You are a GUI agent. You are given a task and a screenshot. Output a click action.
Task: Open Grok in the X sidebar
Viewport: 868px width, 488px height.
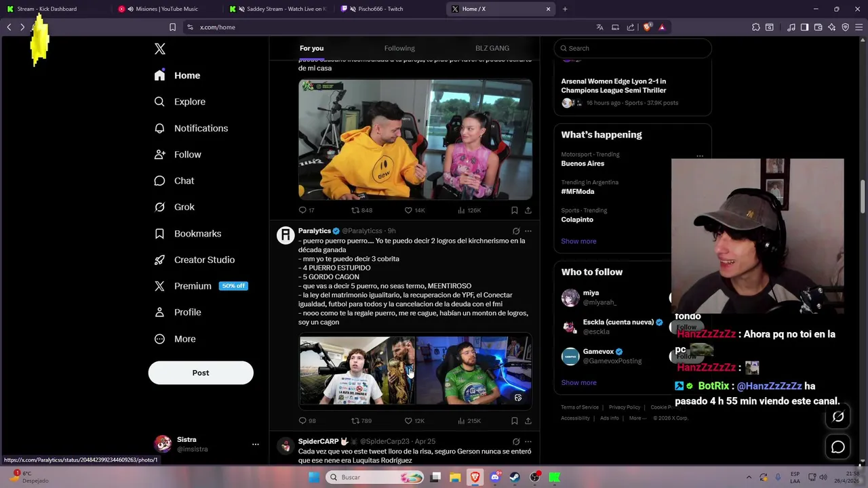pyautogui.click(x=174, y=207)
